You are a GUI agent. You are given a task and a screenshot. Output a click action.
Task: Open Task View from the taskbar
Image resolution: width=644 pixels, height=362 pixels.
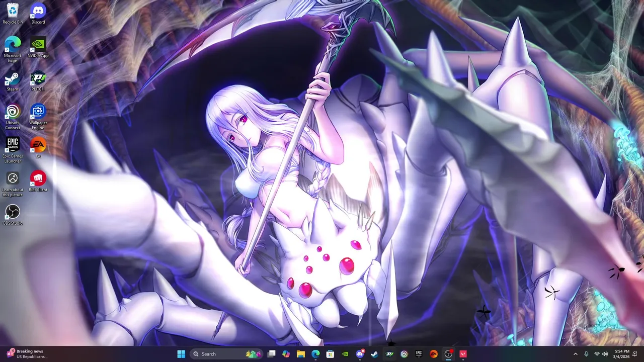click(272, 354)
